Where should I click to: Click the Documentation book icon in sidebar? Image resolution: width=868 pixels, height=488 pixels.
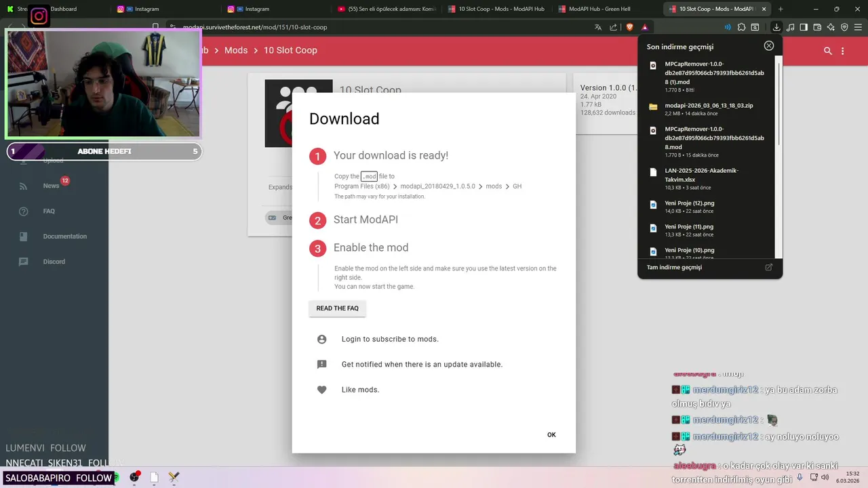click(24, 237)
